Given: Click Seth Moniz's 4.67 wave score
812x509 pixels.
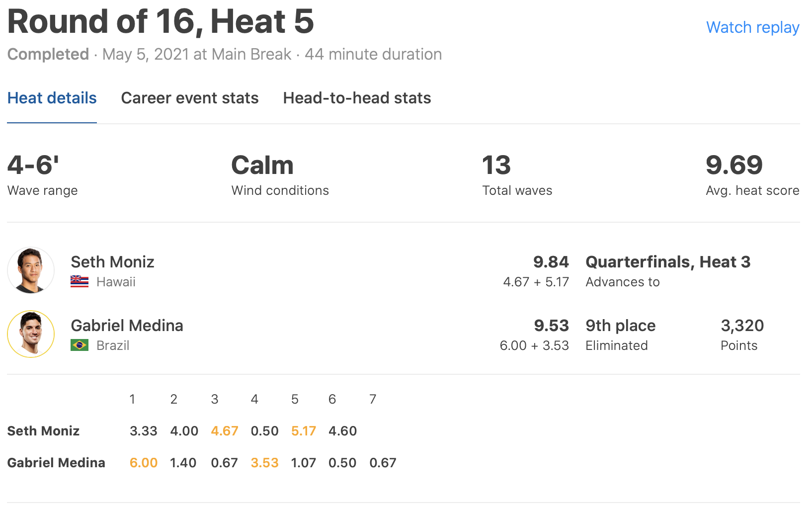Looking at the screenshot, I should pos(224,431).
